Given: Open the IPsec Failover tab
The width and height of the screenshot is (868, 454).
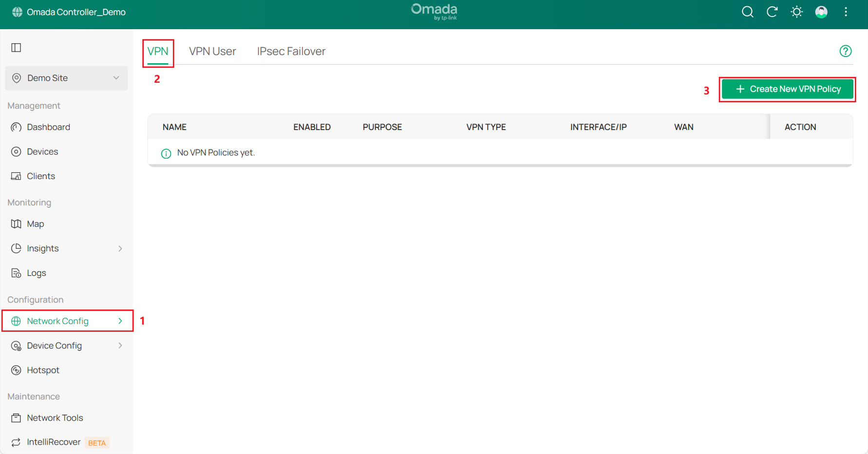Looking at the screenshot, I should (x=291, y=51).
